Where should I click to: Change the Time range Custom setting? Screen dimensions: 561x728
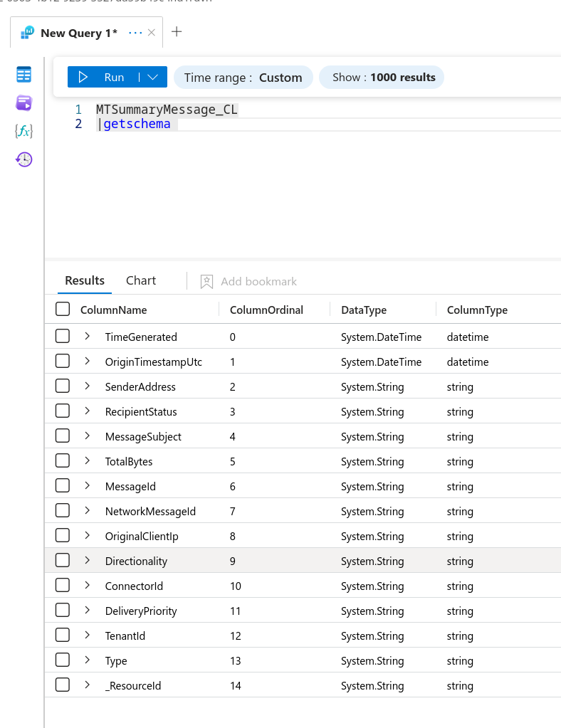pos(243,78)
